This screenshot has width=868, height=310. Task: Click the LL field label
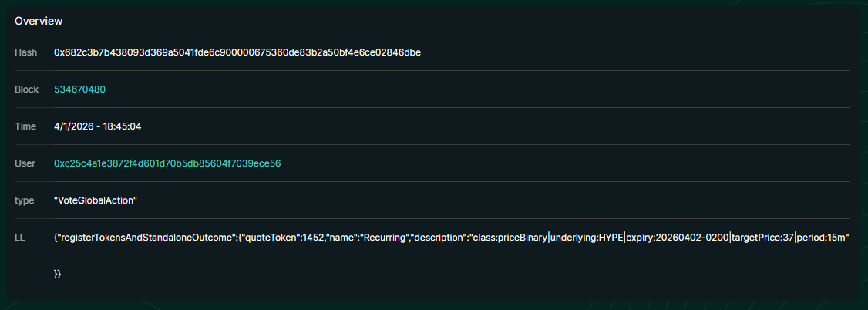tap(20, 238)
